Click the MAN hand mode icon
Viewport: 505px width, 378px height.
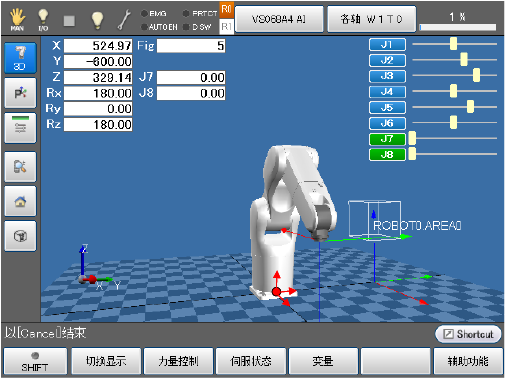click(x=17, y=20)
